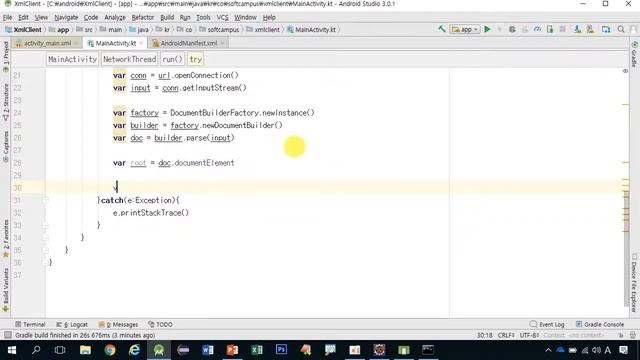Click fold marker at line 35
Viewport: 640px width, 360px height.
[45, 250]
